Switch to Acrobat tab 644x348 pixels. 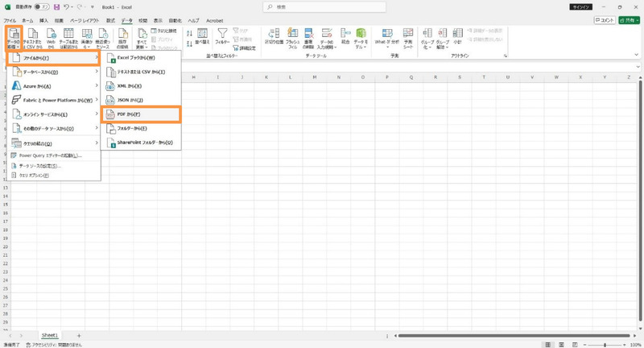pyautogui.click(x=214, y=21)
